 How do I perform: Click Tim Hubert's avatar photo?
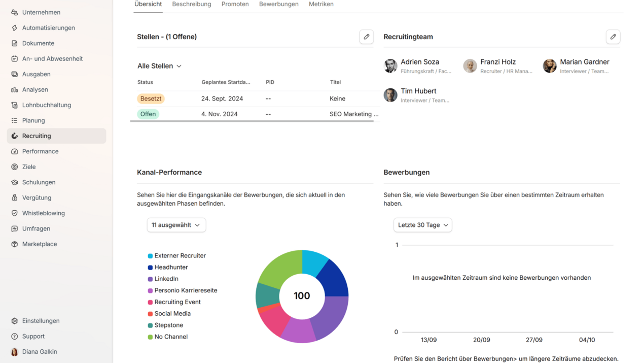(x=390, y=95)
